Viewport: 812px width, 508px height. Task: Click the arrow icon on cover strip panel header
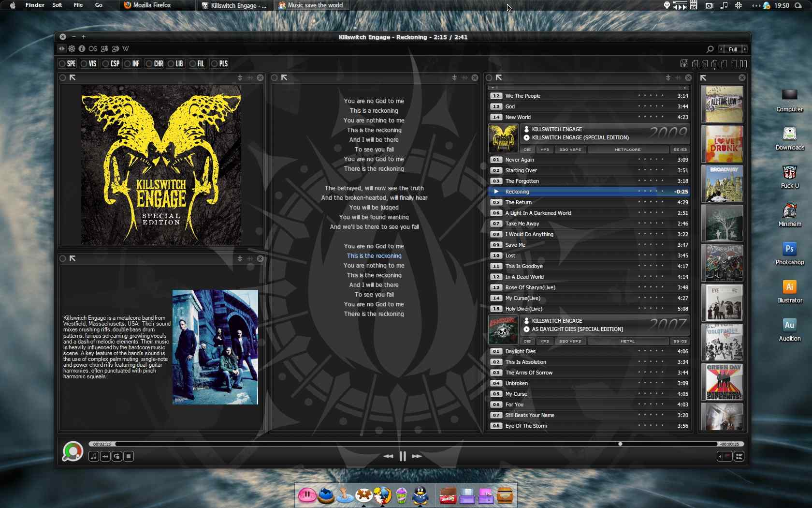[703, 78]
